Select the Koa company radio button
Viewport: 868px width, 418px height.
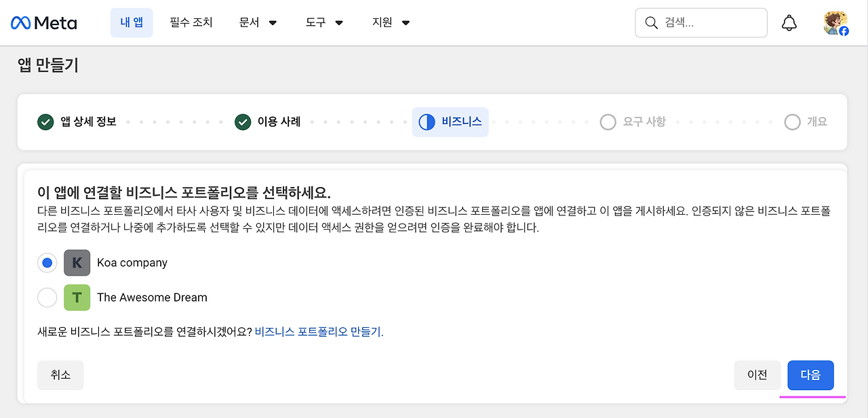(47, 263)
